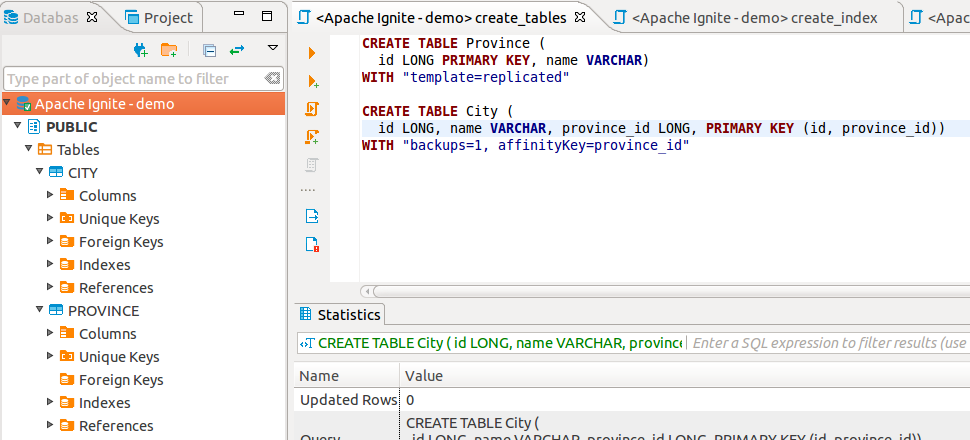
Task: Expand Indexes under CITY
Action: (51, 264)
